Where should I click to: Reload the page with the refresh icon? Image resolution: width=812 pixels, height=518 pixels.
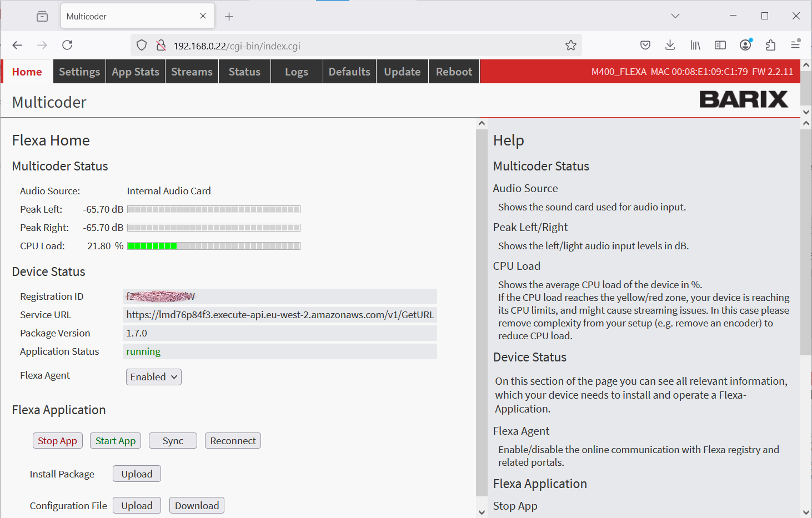[67, 46]
